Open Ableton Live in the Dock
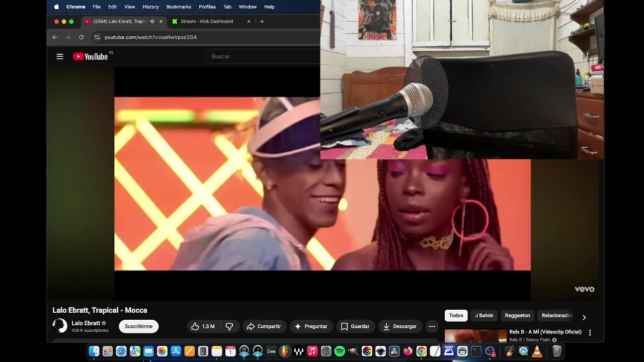The height and width of the screenshot is (362, 644). (x=271, y=351)
